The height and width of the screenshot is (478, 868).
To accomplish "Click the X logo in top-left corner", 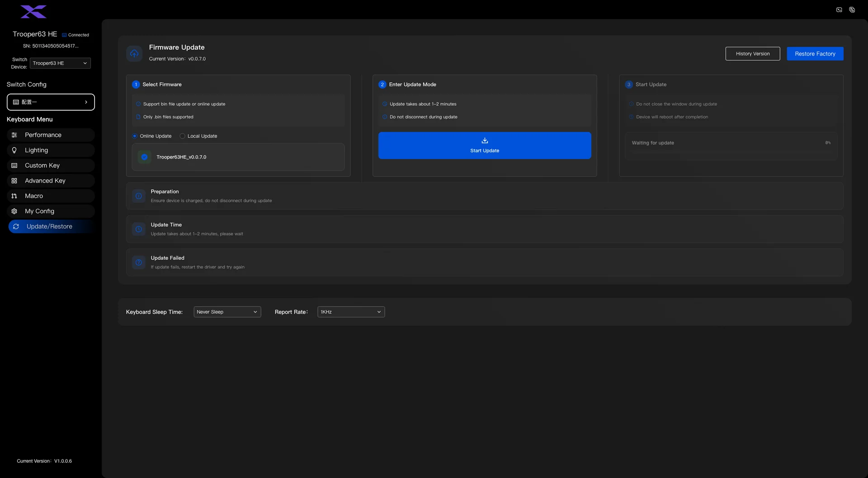I will click(x=33, y=12).
